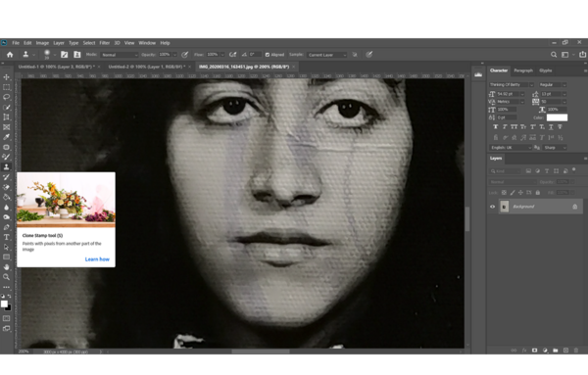Image resolution: width=588 pixels, height=375 pixels.
Task: Click the Clone Stamp tooltip flower image
Action: click(66, 200)
